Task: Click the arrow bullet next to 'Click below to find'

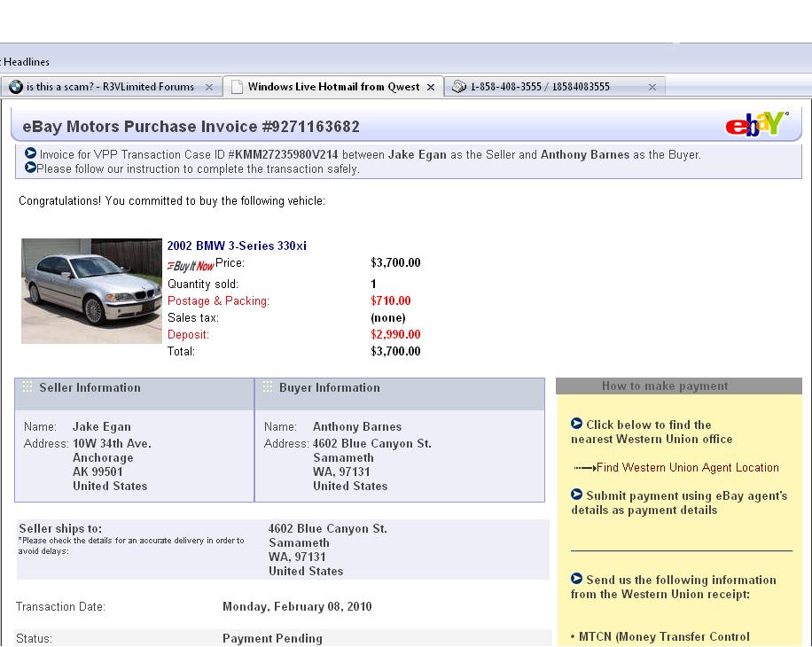Action: click(x=576, y=424)
